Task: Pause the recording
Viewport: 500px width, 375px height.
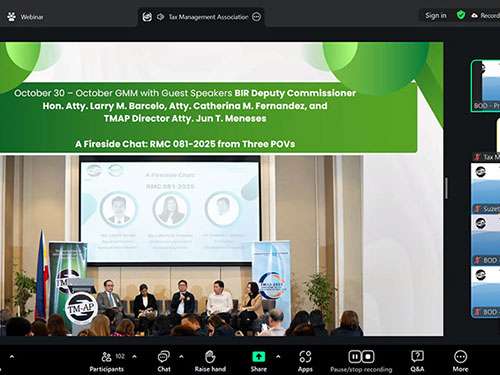Action: pos(355,357)
